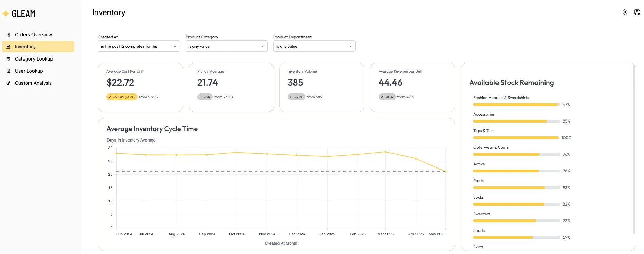
Task: Expand the Created At date filter dropdown
Action: point(139,46)
